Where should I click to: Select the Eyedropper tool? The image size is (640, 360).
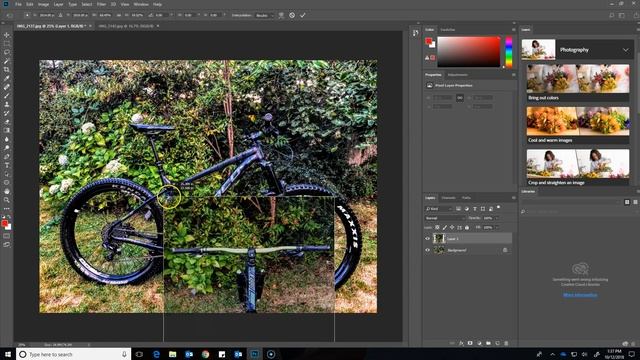7,78
